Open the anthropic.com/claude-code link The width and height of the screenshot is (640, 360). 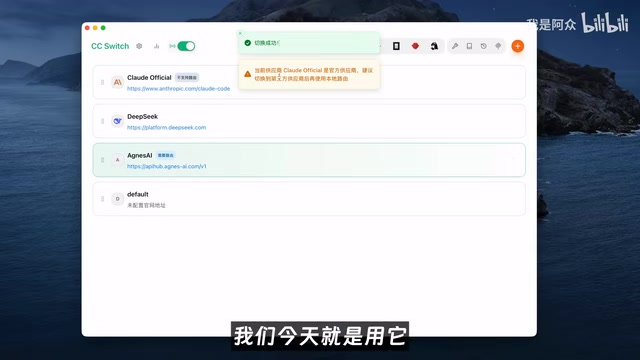(x=178, y=89)
